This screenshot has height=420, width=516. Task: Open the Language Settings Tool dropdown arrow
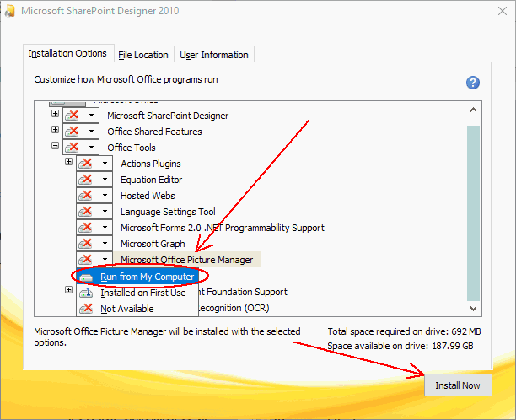point(105,212)
